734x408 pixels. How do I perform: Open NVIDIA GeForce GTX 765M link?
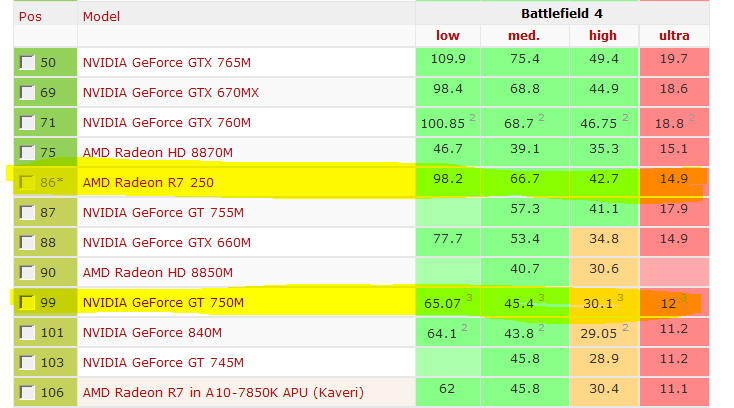coord(167,63)
